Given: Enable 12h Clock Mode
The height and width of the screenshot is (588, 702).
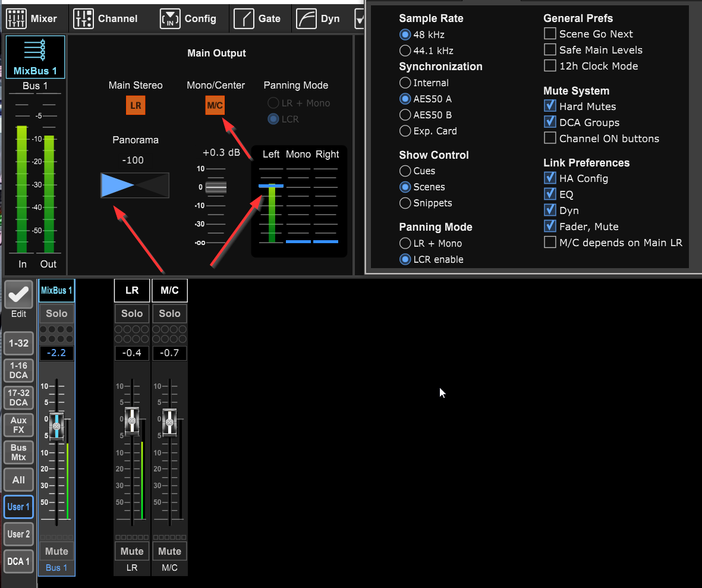Looking at the screenshot, I should (550, 66).
